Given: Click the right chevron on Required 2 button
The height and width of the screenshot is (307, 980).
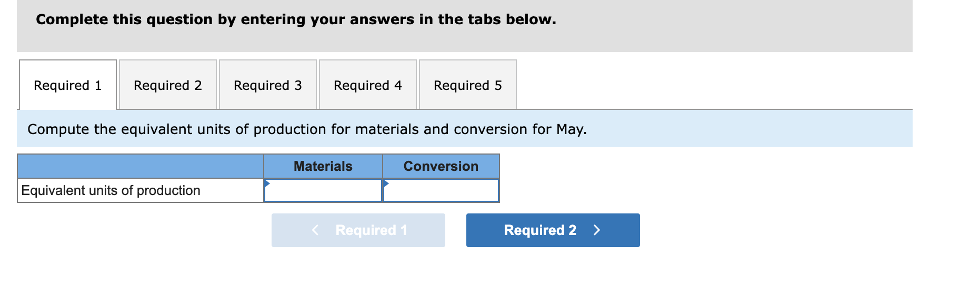Looking at the screenshot, I should pos(597,230).
